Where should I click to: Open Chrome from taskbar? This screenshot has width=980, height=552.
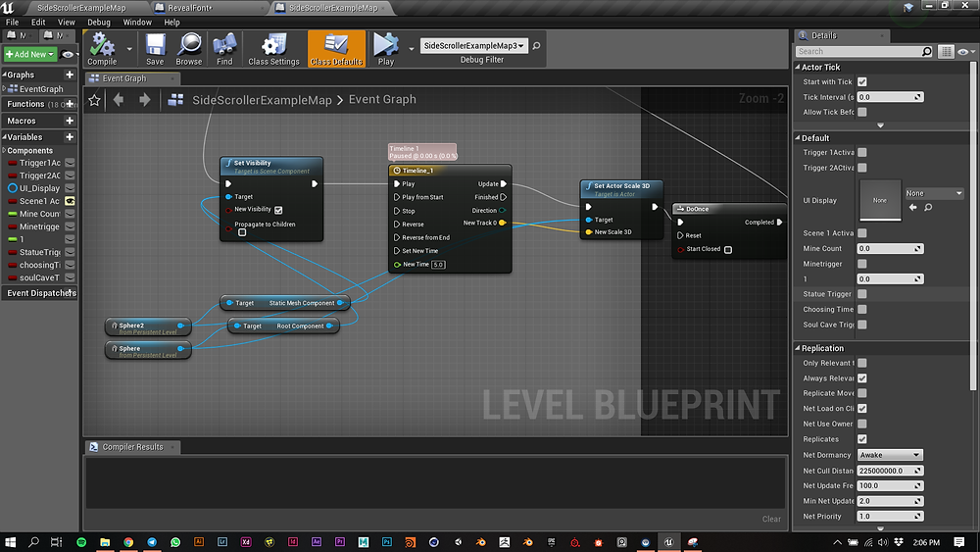click(x=128, y=542)
